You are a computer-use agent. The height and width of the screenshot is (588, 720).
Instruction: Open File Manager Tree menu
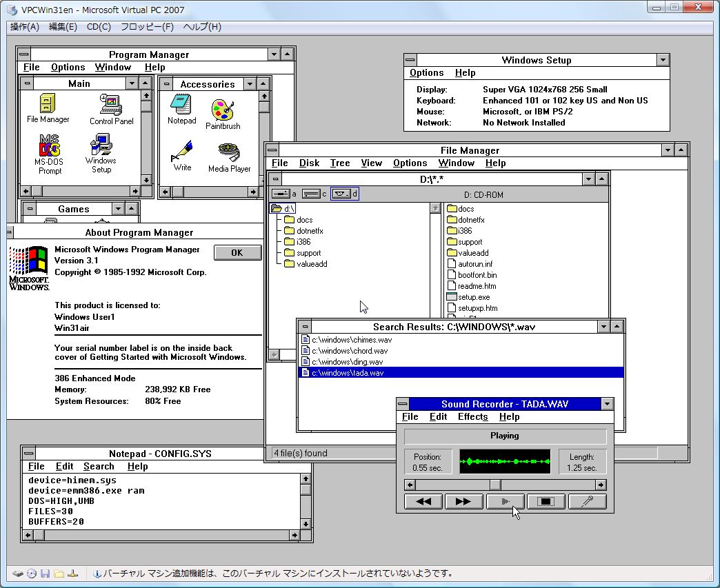[340, 163]
